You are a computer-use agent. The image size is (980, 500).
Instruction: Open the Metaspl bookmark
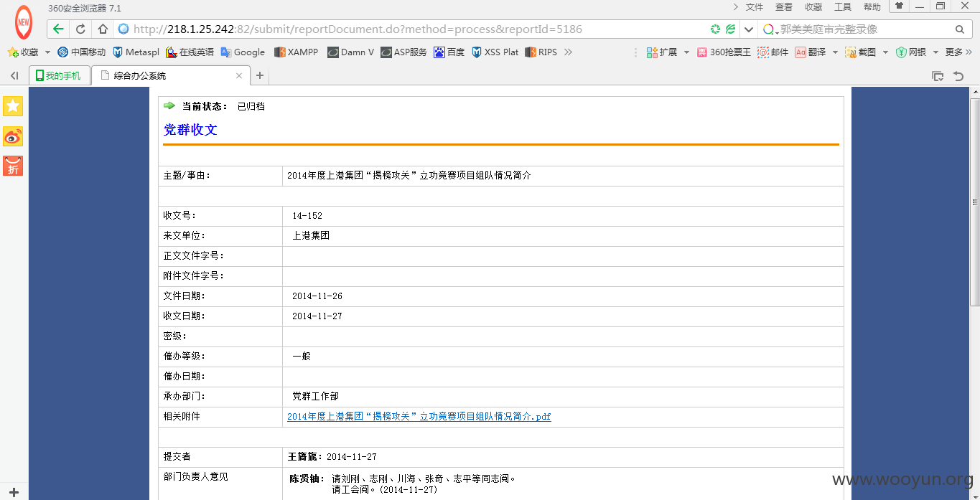pos(136,52)
